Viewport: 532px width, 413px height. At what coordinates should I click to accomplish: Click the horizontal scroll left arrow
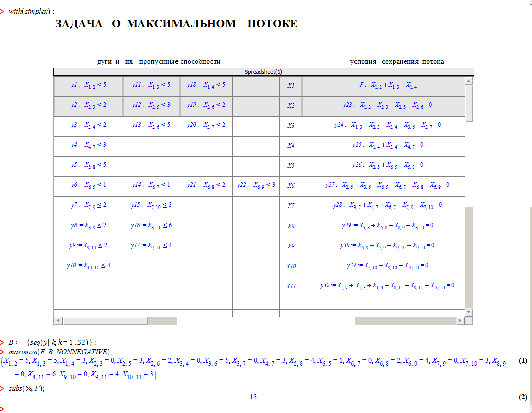pos(58,320)
